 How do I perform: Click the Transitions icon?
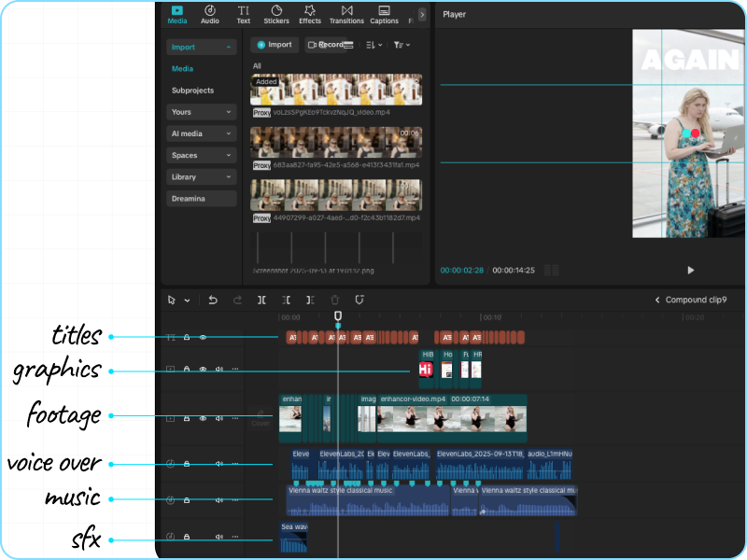tap(346, 13)
